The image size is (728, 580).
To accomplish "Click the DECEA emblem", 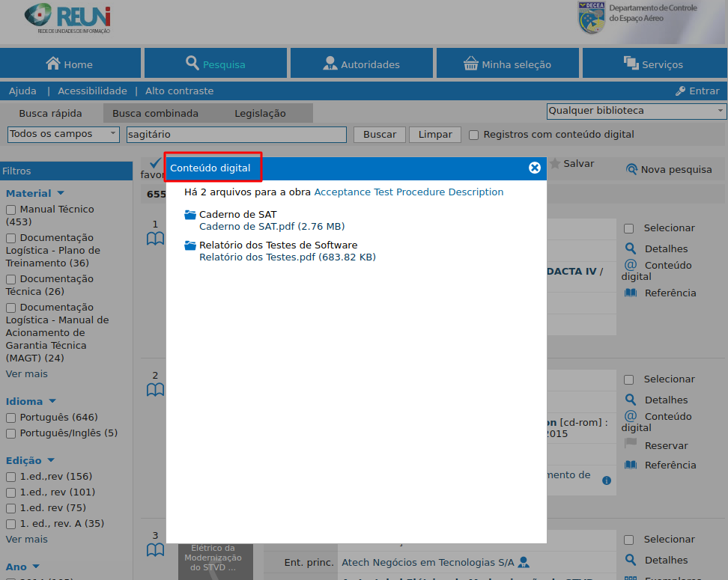I will tap(592, 18).
